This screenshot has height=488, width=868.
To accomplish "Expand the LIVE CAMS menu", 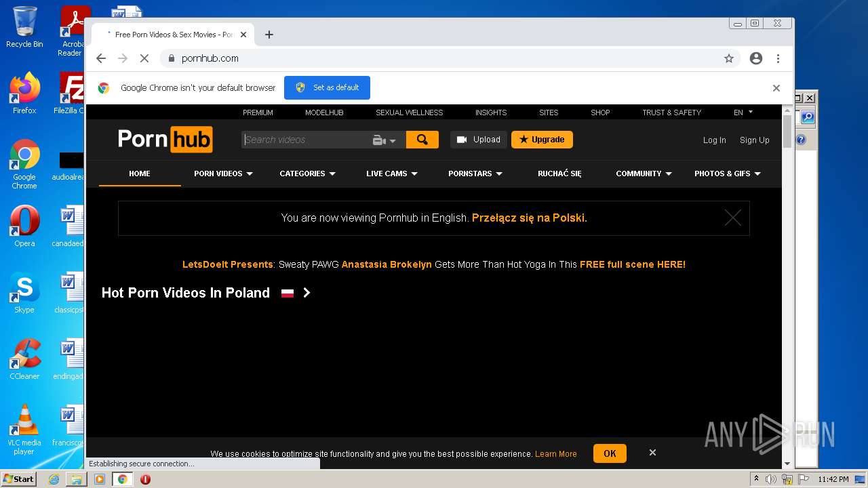I will click(x=392, y=174).
